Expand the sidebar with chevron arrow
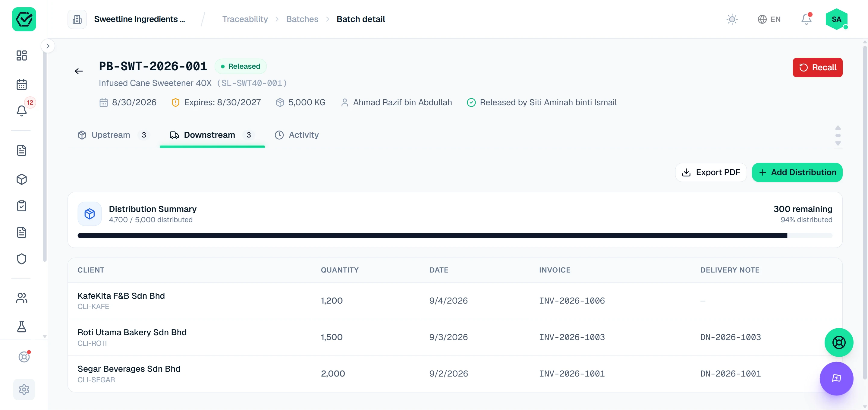Viewport: 868px width, 410px height. (48, 46)
